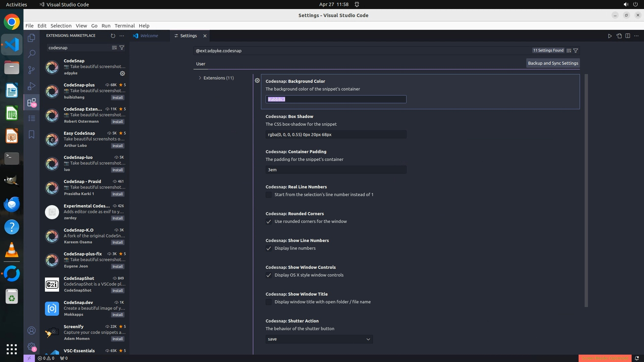Click the settings list vertical scrollbar
The height and width of the screenshot is (362, 644).
click(x=586, y=190)
